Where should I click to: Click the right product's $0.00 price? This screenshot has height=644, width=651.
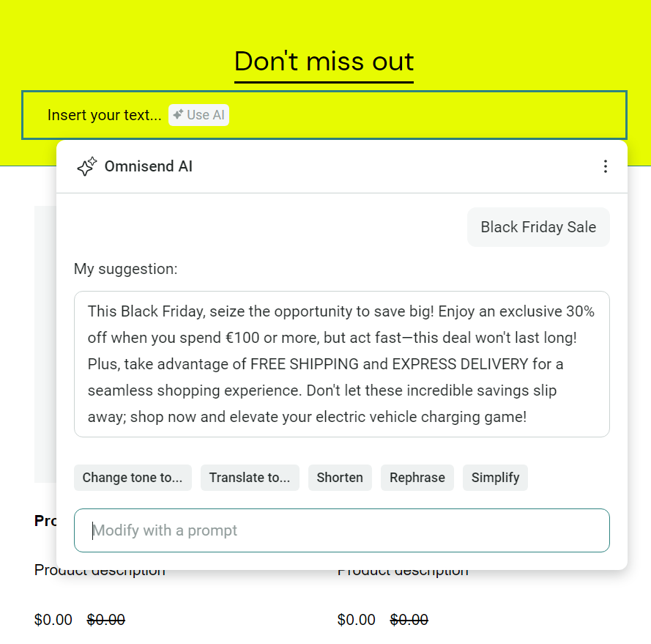point(357,621)
